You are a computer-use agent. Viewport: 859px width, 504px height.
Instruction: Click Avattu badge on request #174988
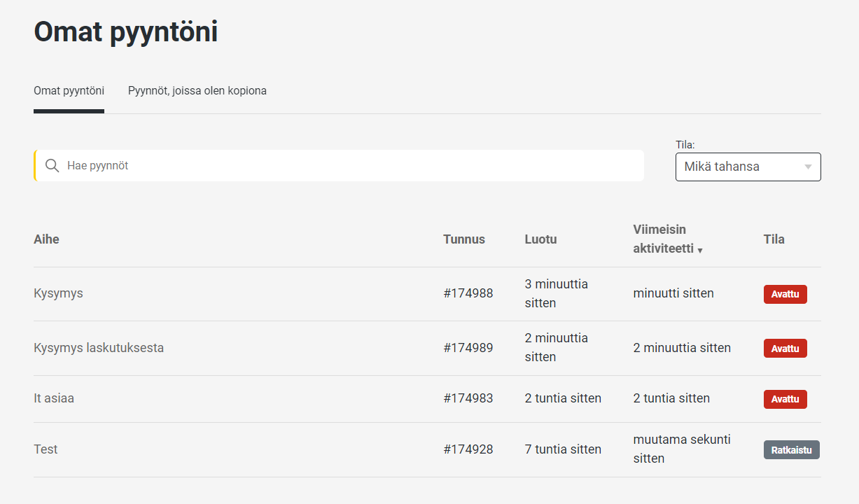(x=785, y=294)
